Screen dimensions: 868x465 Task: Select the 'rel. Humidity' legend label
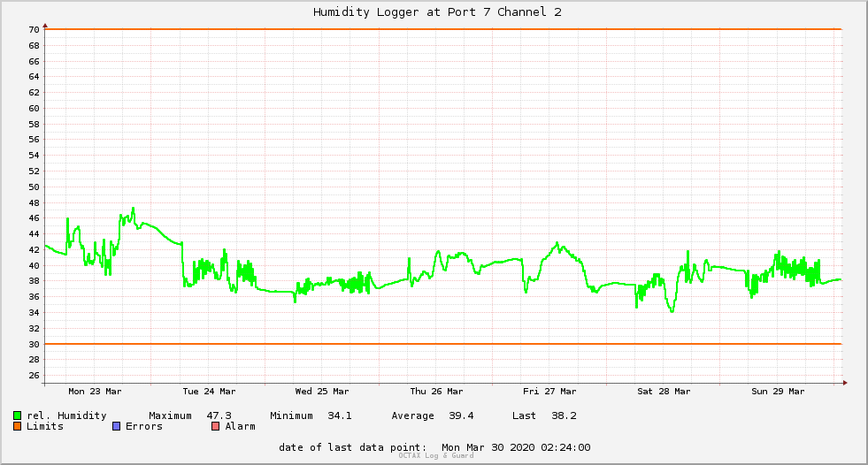(66, 415)
